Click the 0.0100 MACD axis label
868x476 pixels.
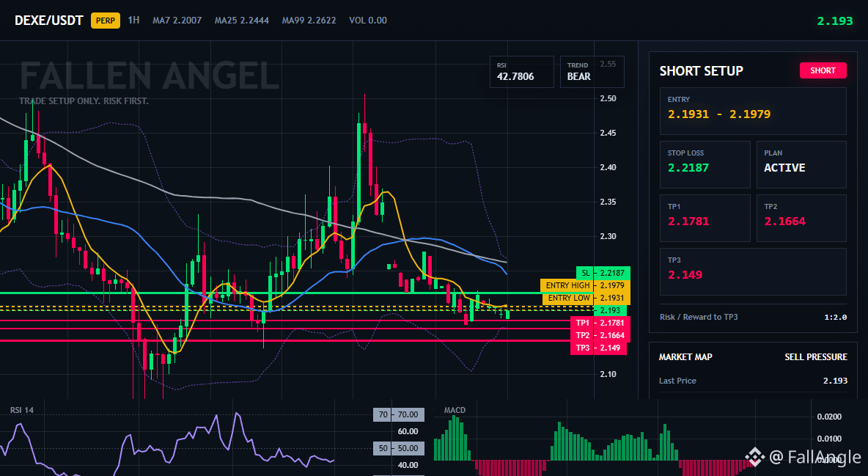tap(829, 439)
